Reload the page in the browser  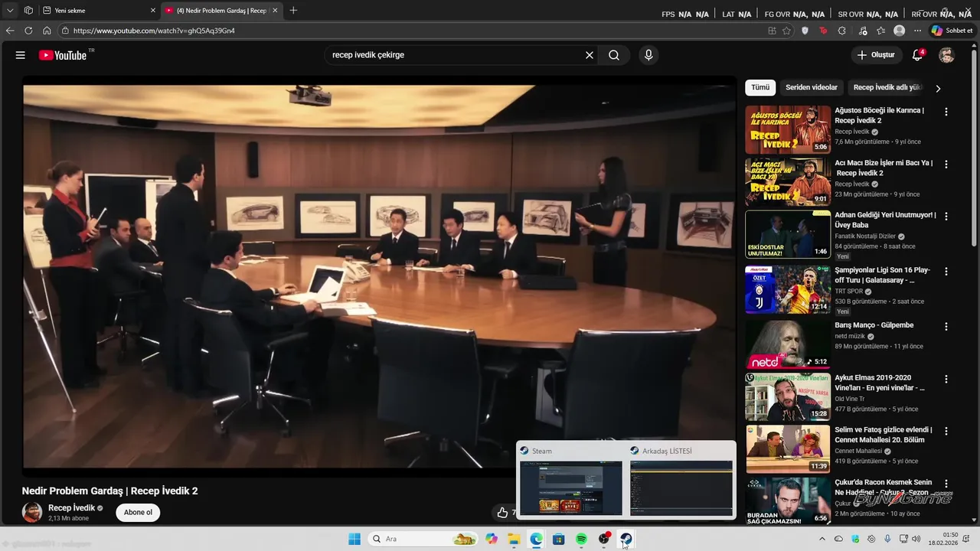tap(28, 31)
